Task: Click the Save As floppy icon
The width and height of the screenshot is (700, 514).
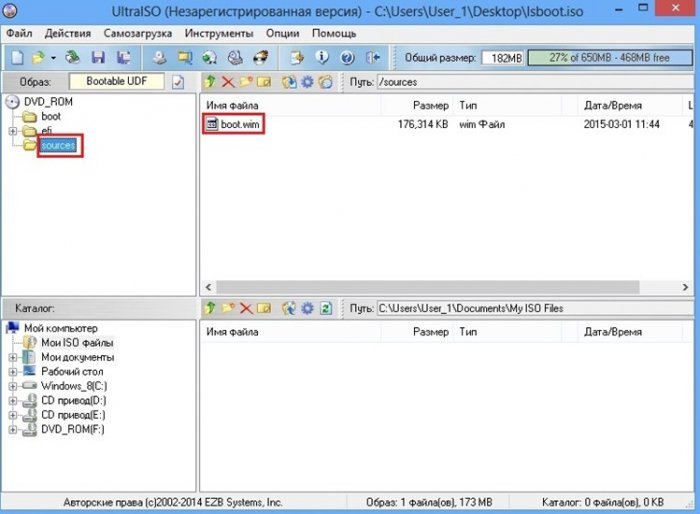Action: click(124, 58)
